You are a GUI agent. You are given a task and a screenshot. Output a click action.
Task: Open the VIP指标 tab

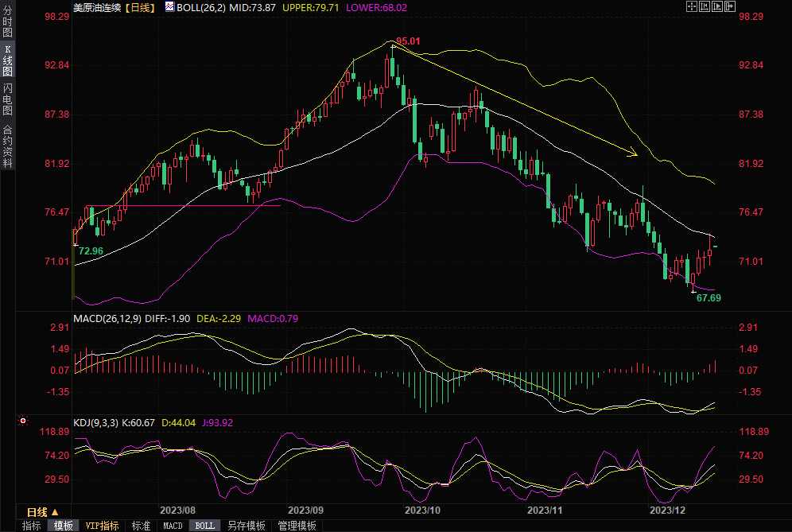(x=102, y=526)
